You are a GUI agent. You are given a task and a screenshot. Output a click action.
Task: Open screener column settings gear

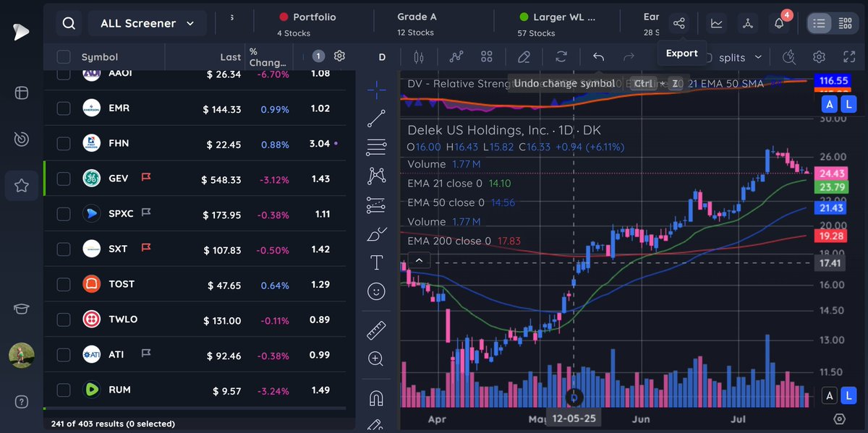(x=340, y=56)
